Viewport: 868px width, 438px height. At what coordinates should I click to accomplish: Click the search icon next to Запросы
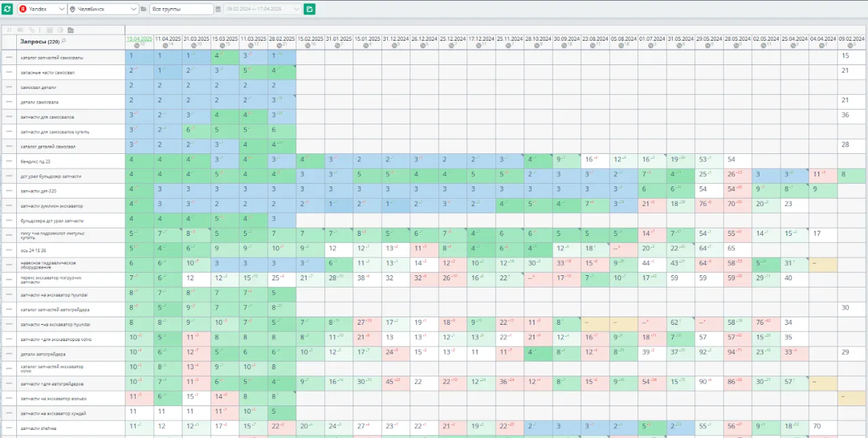tap(64, 41)
